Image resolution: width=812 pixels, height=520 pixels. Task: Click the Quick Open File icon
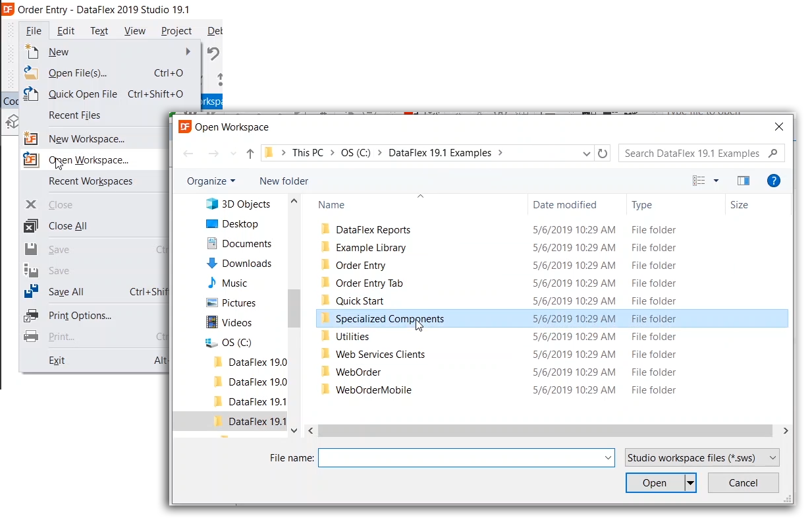[31, 94]
